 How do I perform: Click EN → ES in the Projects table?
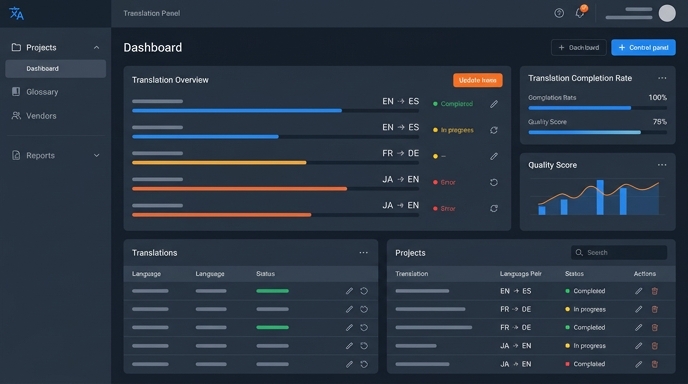(516, 291)
